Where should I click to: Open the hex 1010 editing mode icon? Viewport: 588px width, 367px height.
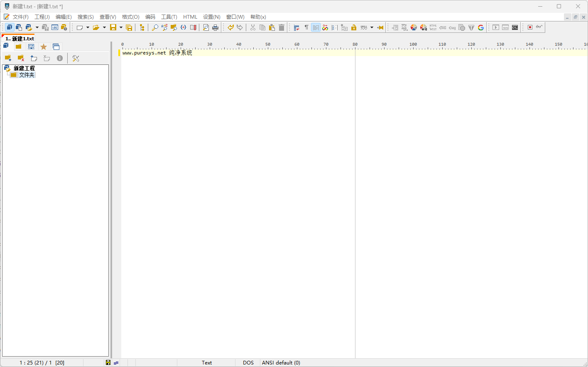pos(505,27)
